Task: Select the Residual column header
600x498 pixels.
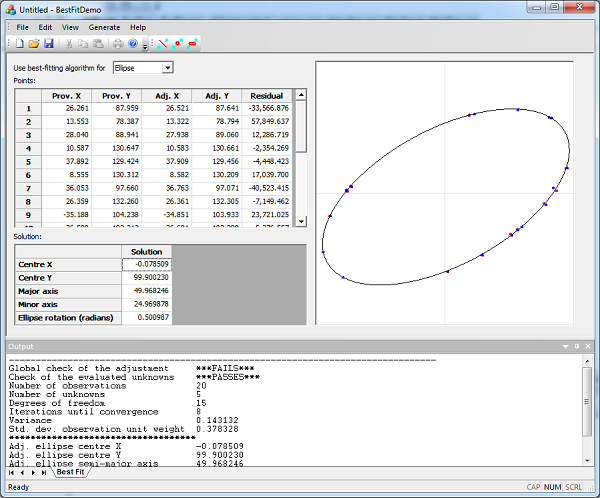Action: [267, 96]
